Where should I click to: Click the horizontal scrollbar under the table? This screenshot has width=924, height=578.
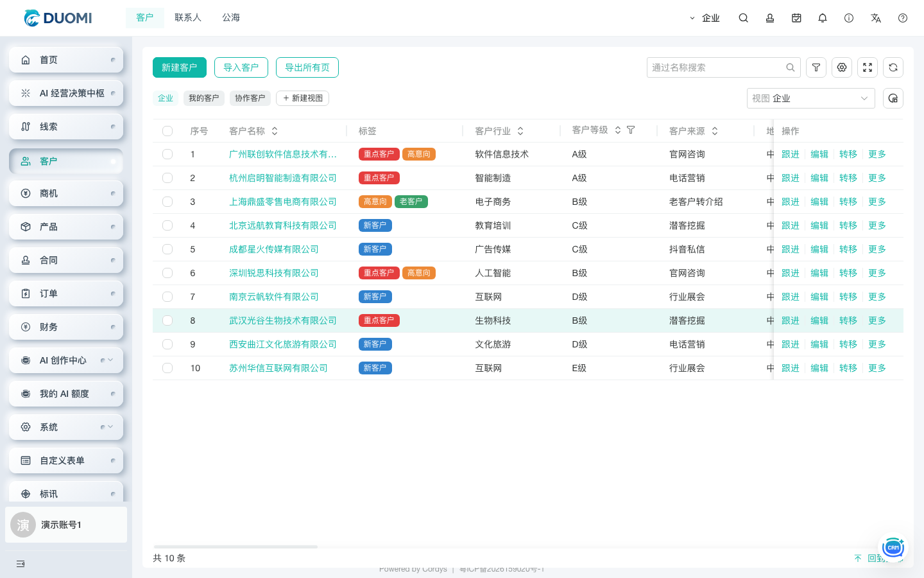(235, 547)
